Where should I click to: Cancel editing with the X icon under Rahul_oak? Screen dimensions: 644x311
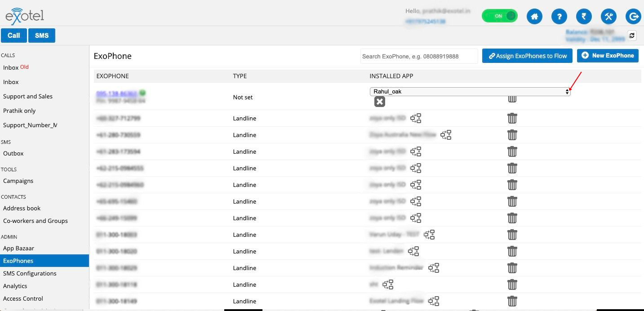380,102
